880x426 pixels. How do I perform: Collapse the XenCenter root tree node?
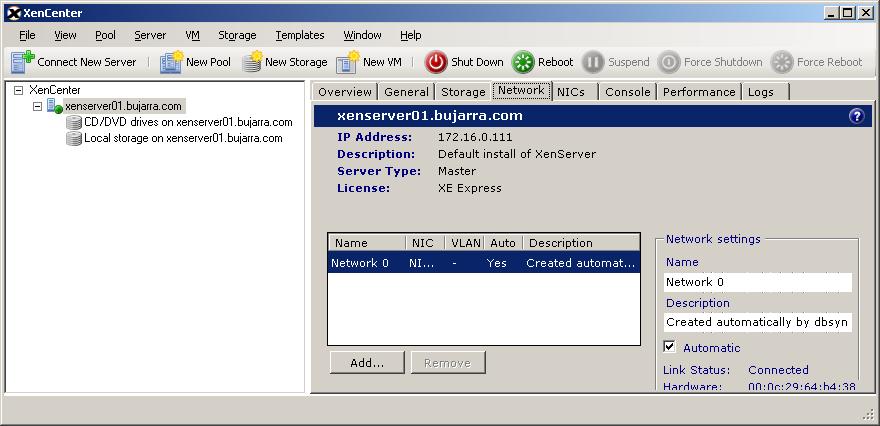(19, 90)
